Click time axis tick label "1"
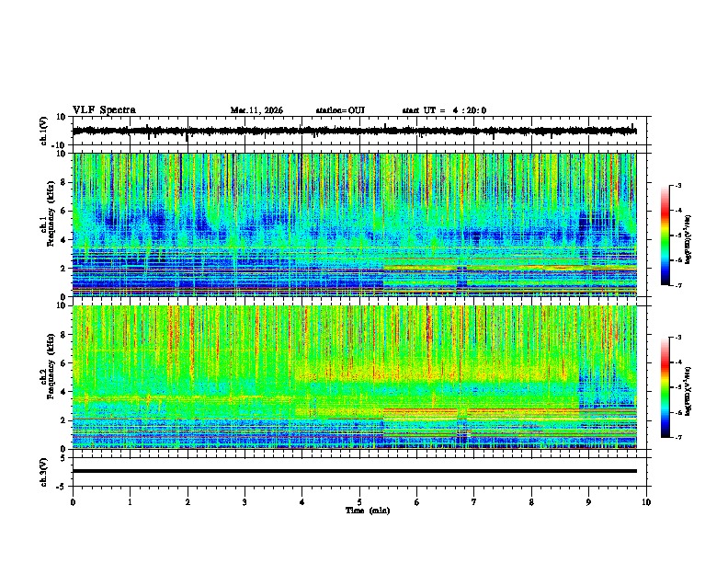728x563 pixels. [130, 502]
